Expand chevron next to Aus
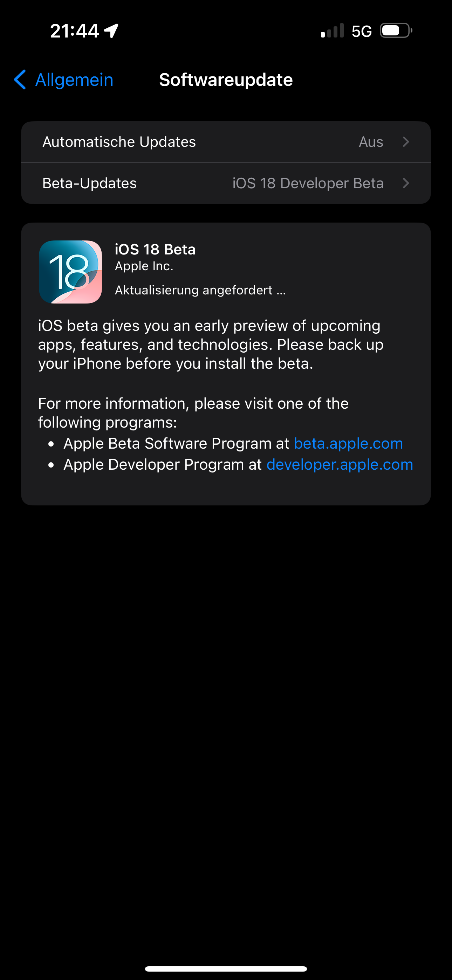452x980 pixels. (x=406, y=142)
